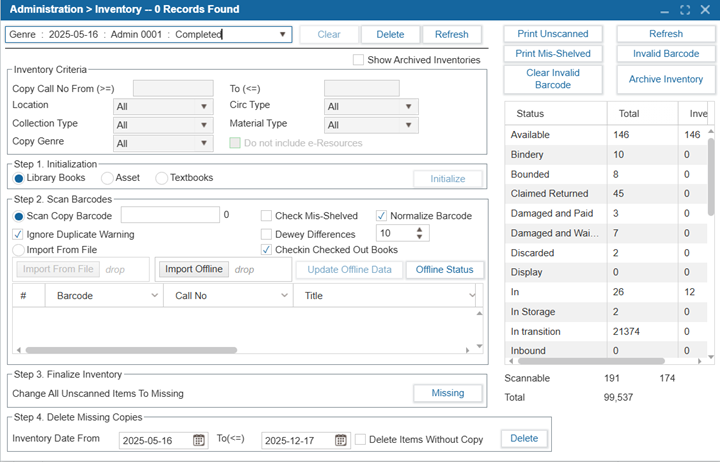Click Refresh above Invalid Barcode button
The height and width of the screenshot is (462, 720).
click(666, 34)
